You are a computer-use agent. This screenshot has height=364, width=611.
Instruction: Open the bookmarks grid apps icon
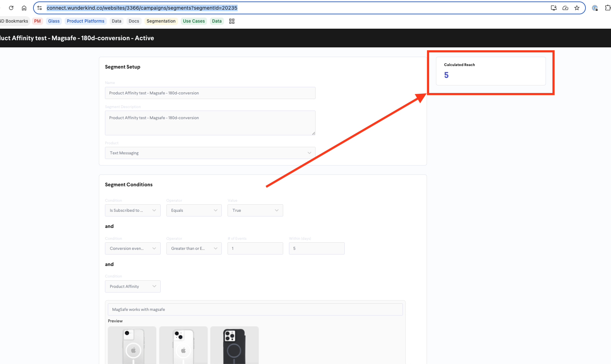pyautogui.click(x=232, y=21)
